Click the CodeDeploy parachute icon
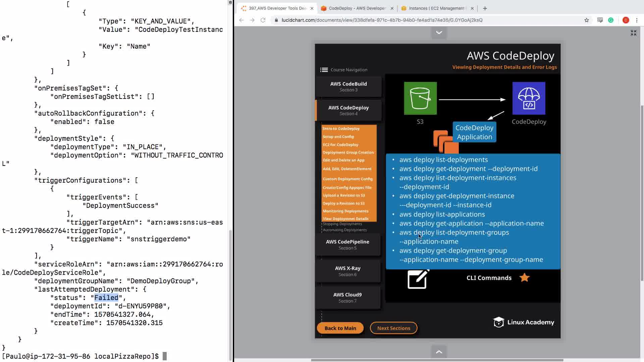The image size is (644, 362). point(529,98)
